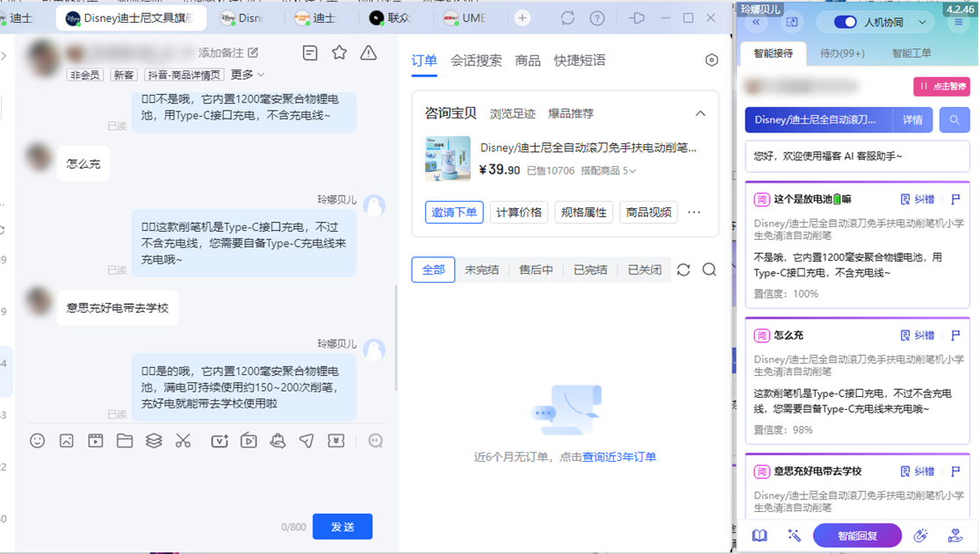Image resolution: width=980 pixels, height=554 pixels.
Task: Open the 人机协同 mode dropdown arrow
Action: (x=923, y=23)
